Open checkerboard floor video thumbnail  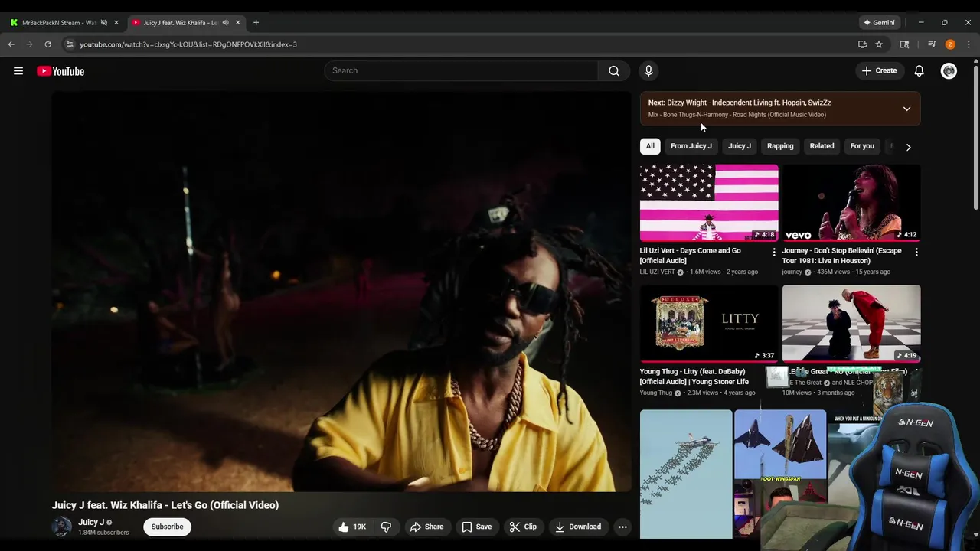point(851,324)
